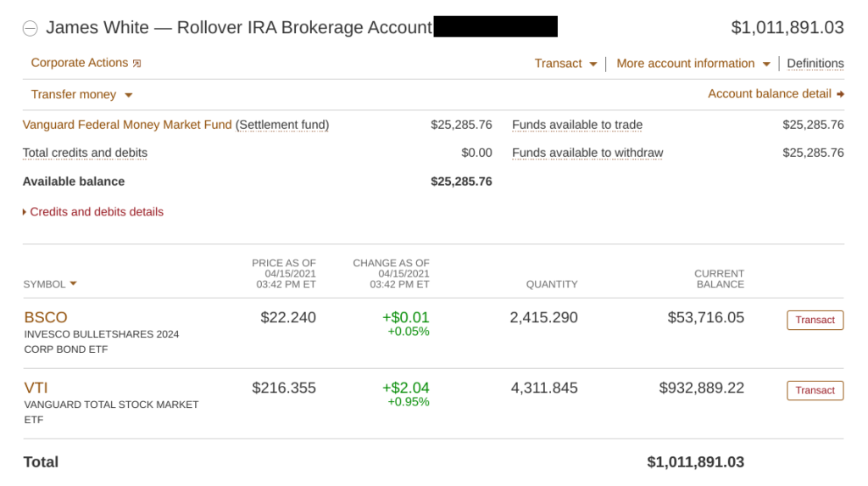868x486 pixels.
Task: Expand Credits and debits details
Action: point(93,212)
